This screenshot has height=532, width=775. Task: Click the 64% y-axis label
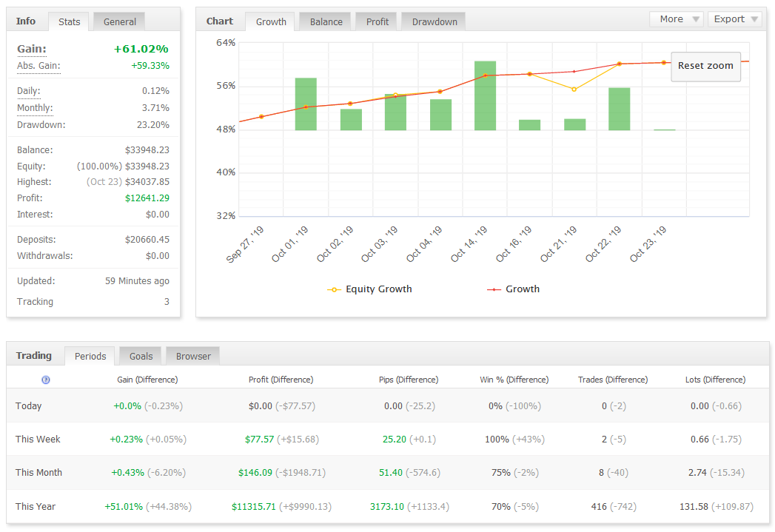coord(226,43)
